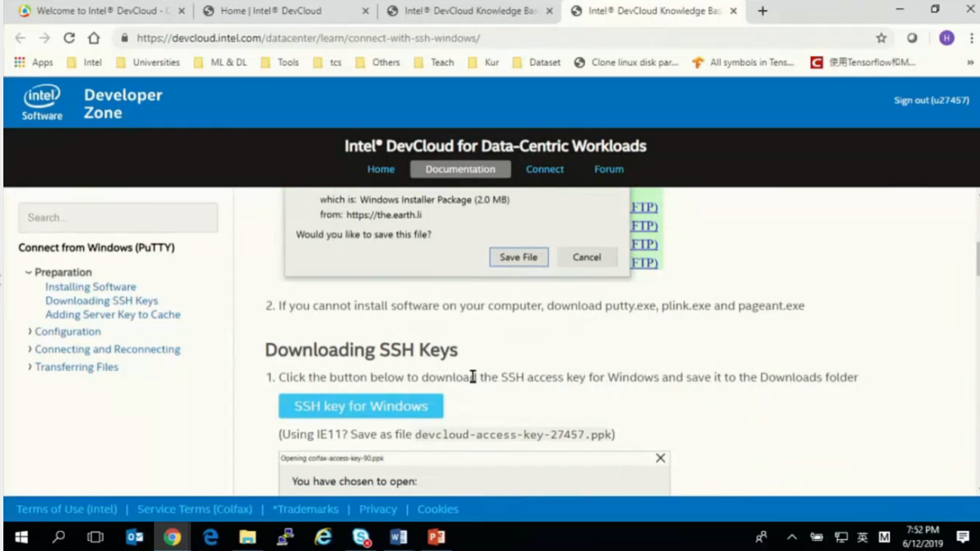980x551 pixels.
Task: Open the Home navigation item
Action: click(x=381, y=169)
